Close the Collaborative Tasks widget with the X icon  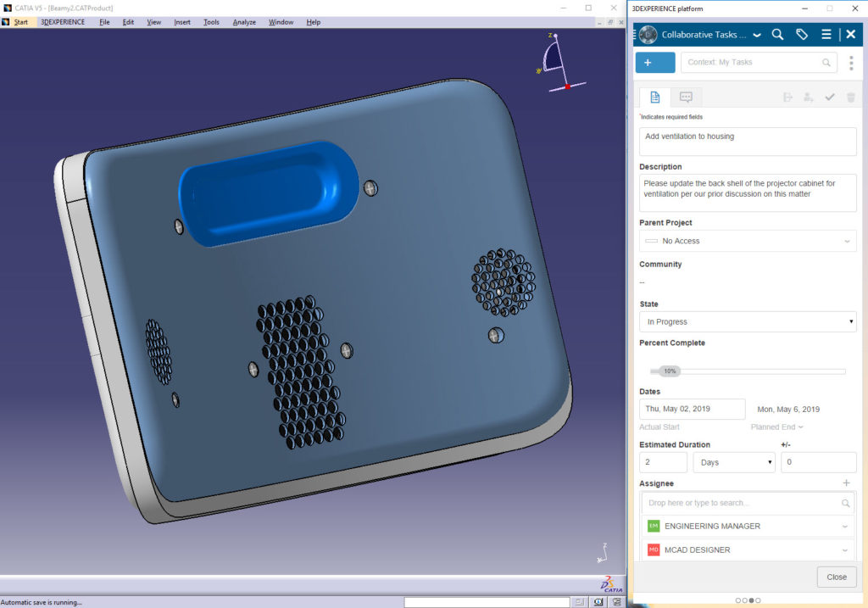pyautogui.click(x=851, y=34)
